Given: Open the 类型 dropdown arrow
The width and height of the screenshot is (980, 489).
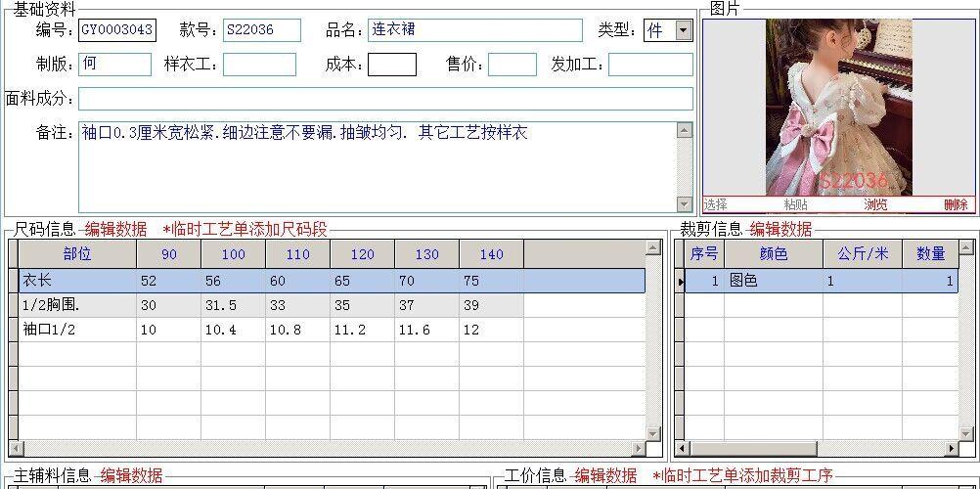Looking at the screenshot, I should [685, 30].
